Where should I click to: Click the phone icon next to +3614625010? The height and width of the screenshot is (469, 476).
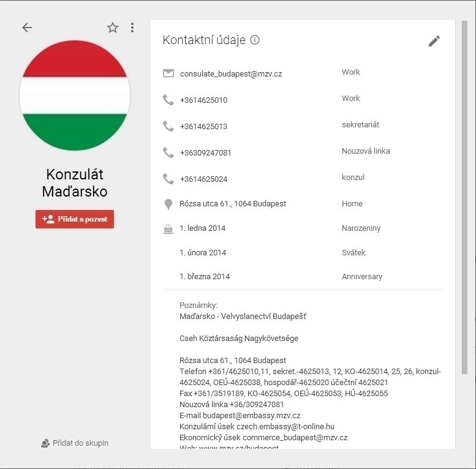coord(168,100)
